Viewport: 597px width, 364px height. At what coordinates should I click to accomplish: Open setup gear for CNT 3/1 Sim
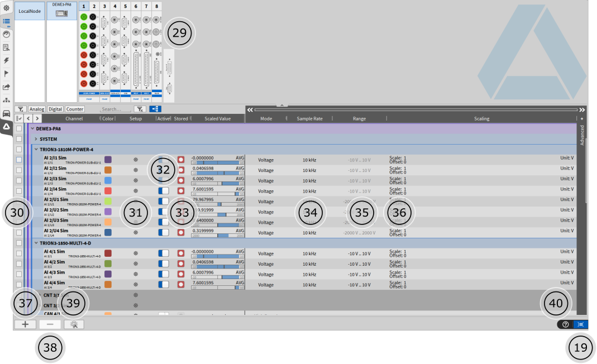coord(136,295)
